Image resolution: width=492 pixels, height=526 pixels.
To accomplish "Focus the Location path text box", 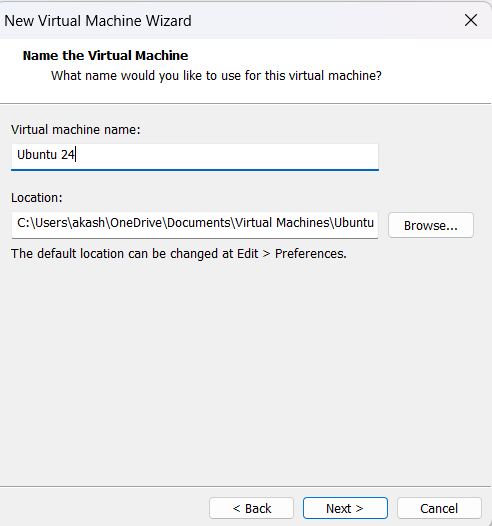I will (x=195, y=225).
